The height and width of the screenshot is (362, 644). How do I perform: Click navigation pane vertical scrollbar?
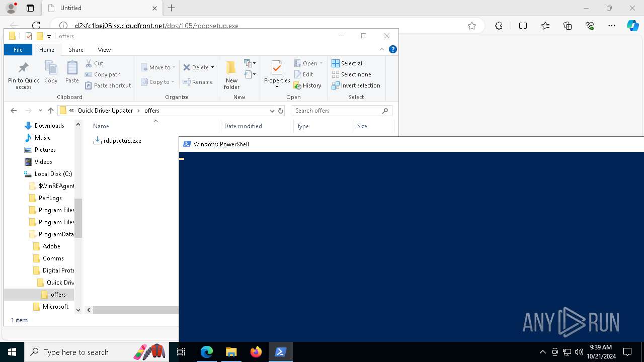pyautogui.click(x=78, y=218)
